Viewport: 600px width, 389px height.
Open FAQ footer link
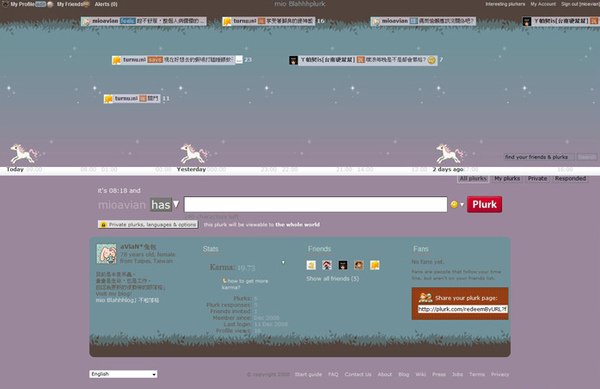[x=333, y=374]
